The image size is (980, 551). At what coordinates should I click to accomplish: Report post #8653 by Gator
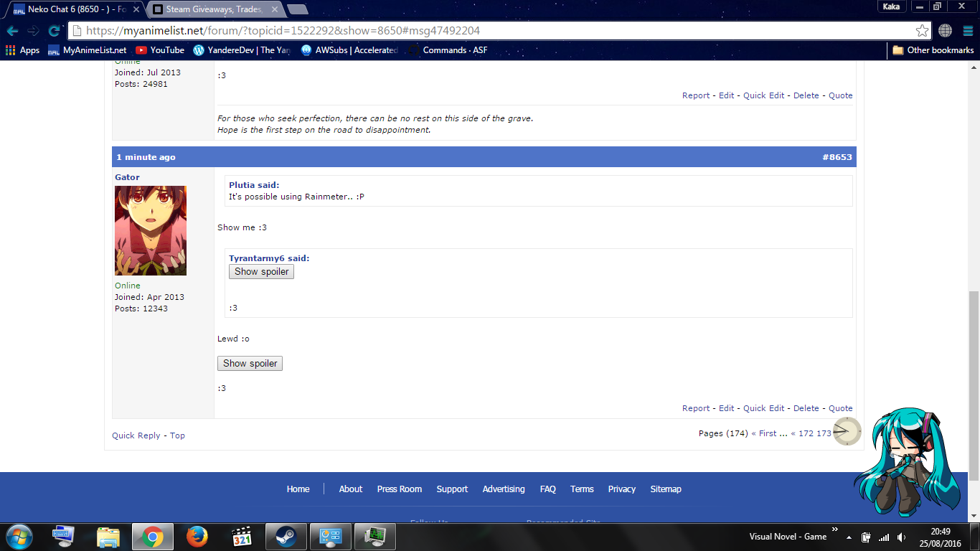pos(696,408)
